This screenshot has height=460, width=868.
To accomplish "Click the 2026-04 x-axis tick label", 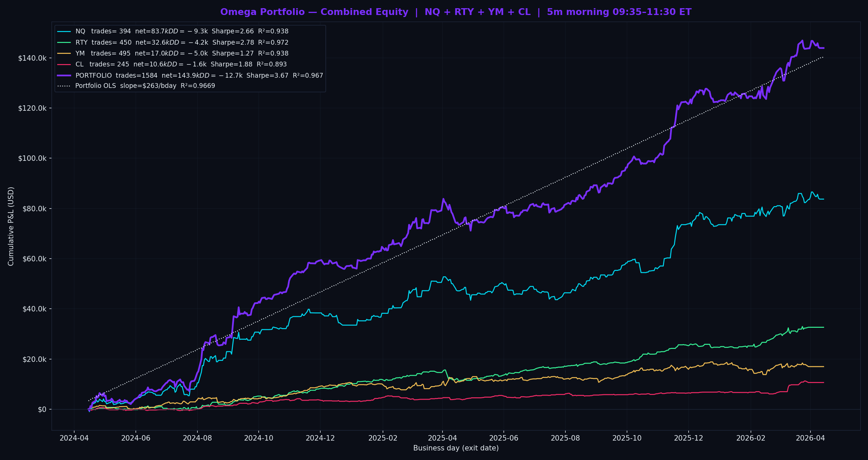I will [x=810, y=438].
